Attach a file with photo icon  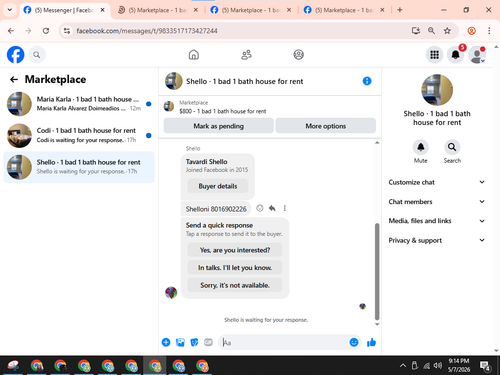click(x=180, y=342)
